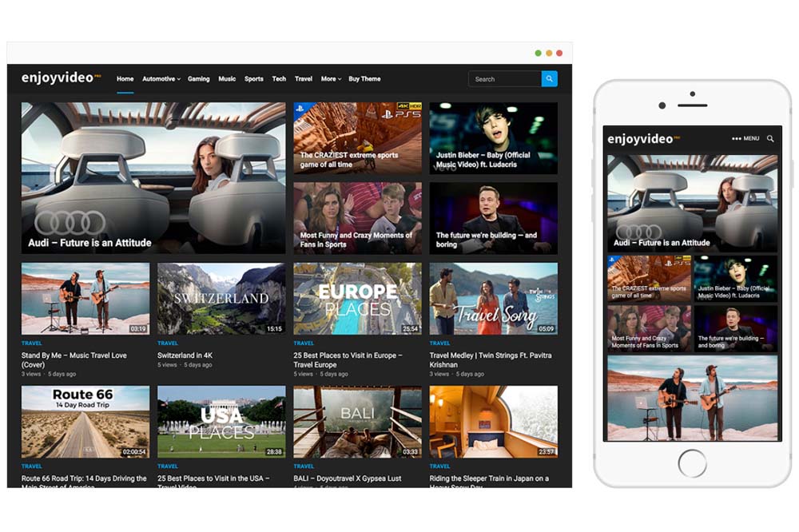This screenshot has height=532, width=799.
Task: Tap the mobile search icon
Action: [770, 138]
